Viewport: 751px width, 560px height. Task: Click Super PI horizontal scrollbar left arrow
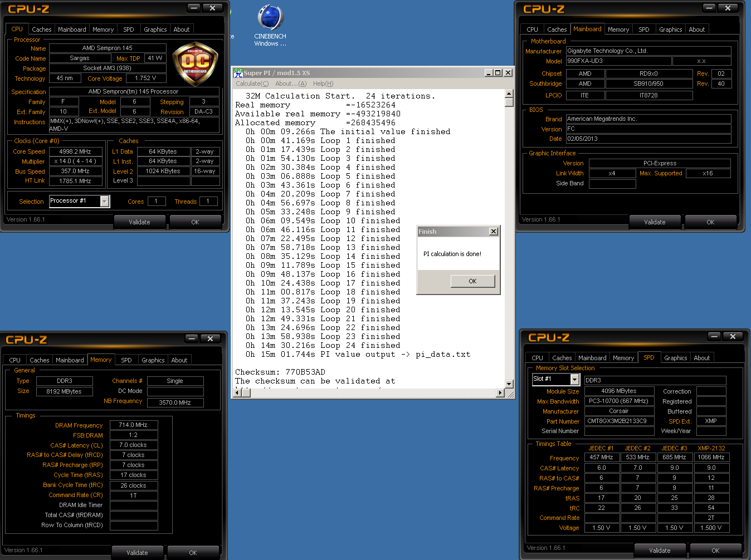point(237,393)
